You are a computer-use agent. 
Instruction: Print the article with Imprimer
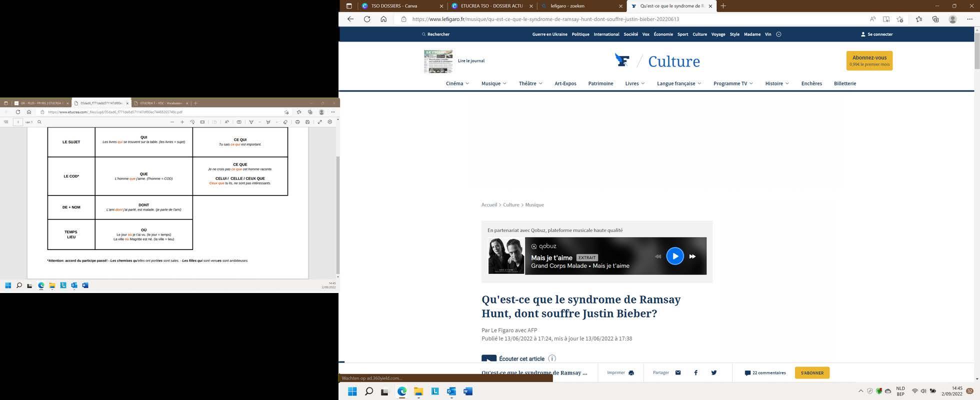[x=620, y=372]
